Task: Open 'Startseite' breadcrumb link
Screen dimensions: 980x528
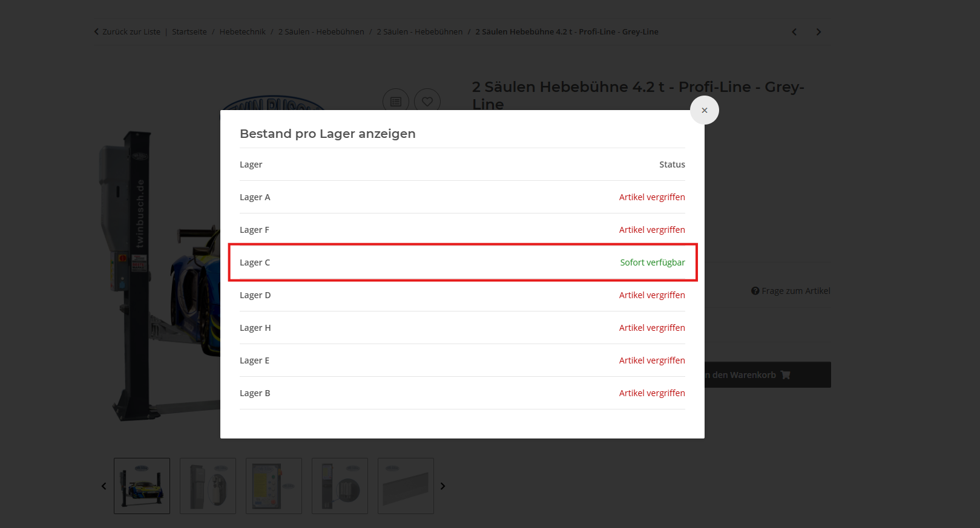Action: (189, 32)
